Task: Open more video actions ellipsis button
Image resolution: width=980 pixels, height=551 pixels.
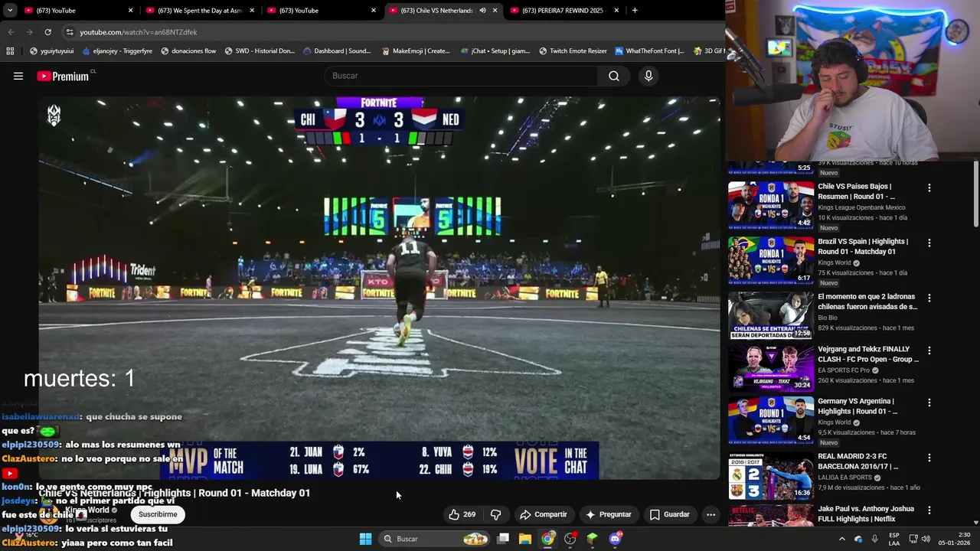Action: click(x=710, y=514)
